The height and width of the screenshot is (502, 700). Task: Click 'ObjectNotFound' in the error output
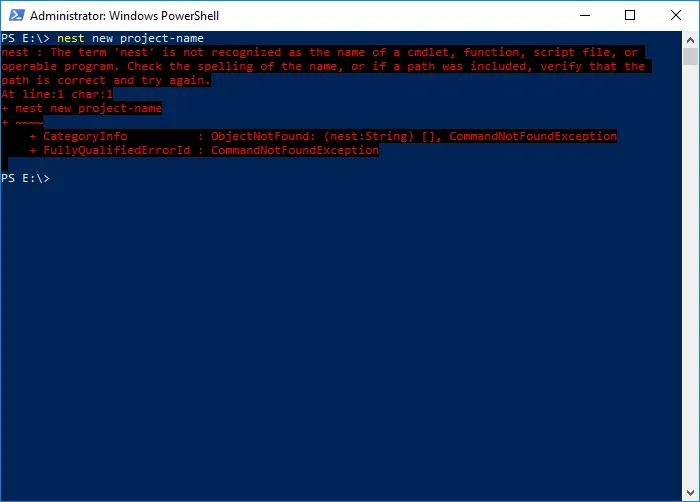click(x=260, y=136)
